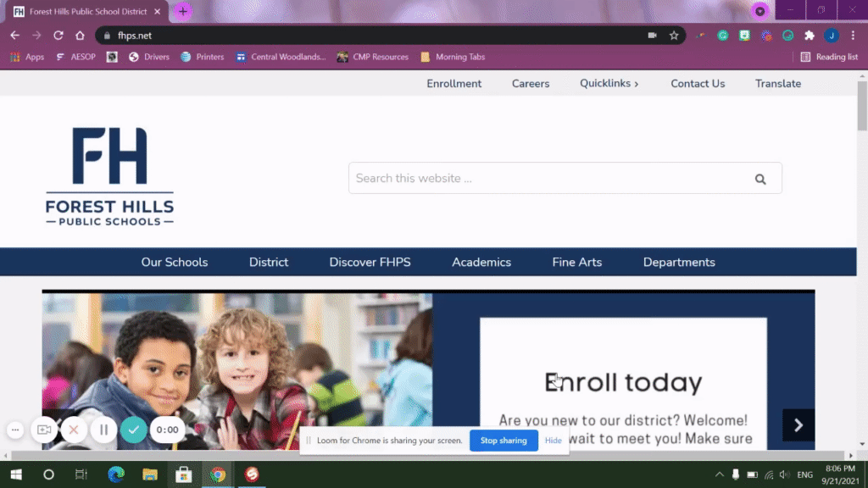This screenshot has height=488, width=868.
Task: Click the browser back arrow
Action: click(15, 36)
